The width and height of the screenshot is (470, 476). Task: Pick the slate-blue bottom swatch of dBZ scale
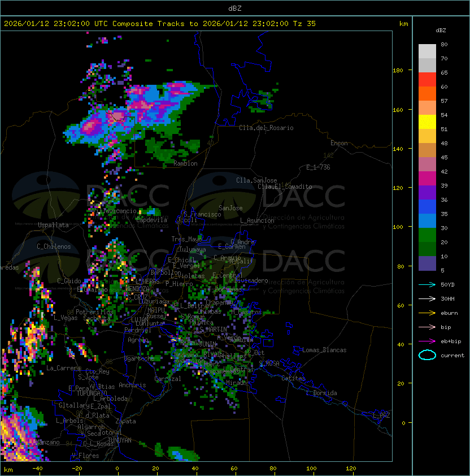point(427,263)
